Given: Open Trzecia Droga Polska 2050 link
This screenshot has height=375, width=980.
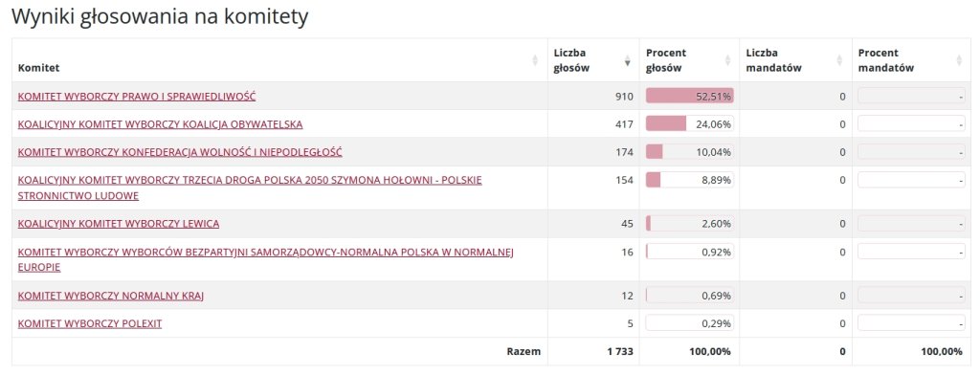Looking at the screenshot, I should pyautogui.click(x=250, y=187).
